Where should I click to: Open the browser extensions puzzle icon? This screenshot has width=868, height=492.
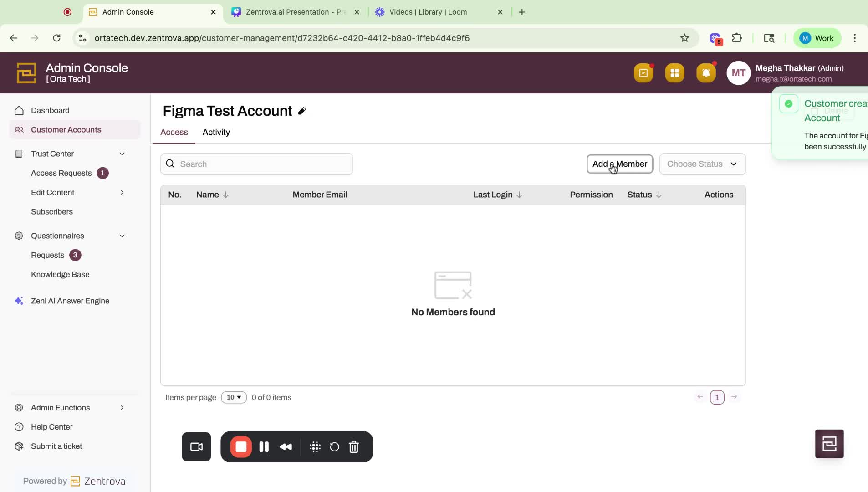[737, 38]
